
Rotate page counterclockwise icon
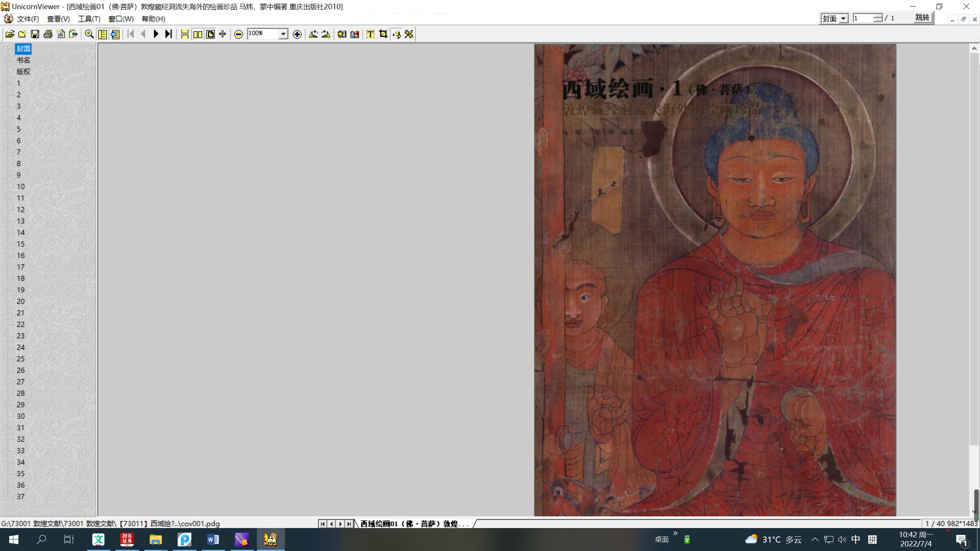(x=313, y=34)
